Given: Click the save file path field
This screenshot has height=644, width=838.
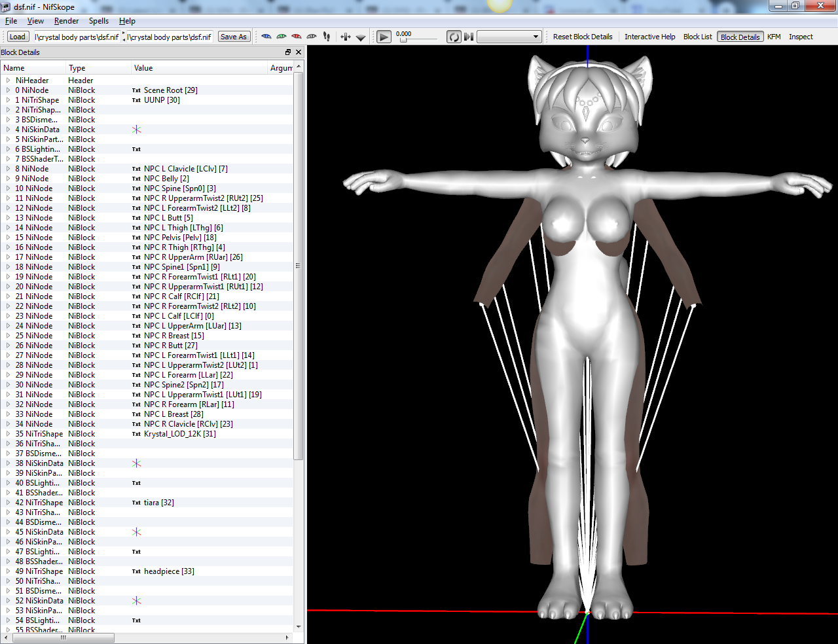Looking at the screenshot, I should (169, 37).
